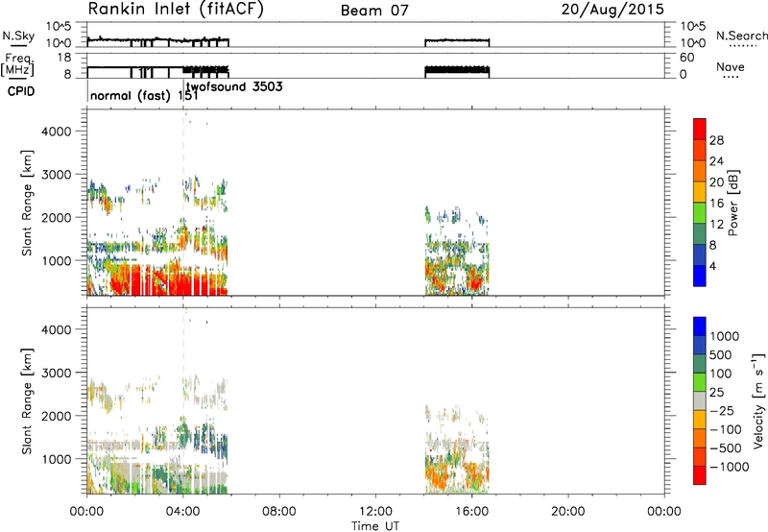Screen dimensions: 768x532
Task: Pick the red bottom segment of the Velocity colorbar
Action: [x=700, y=475]
